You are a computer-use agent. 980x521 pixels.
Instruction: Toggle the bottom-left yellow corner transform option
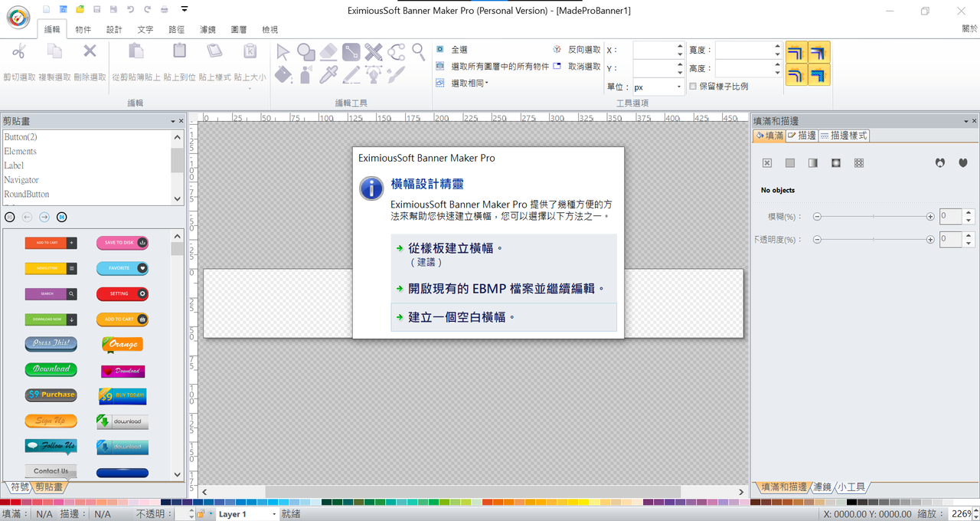point(796,74)
